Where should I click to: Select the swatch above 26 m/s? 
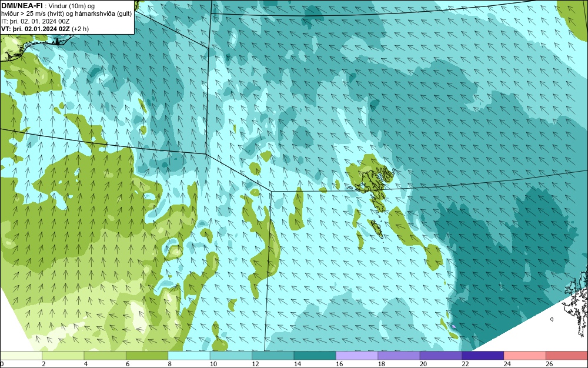pyautogui.click(x=567, y=356)
